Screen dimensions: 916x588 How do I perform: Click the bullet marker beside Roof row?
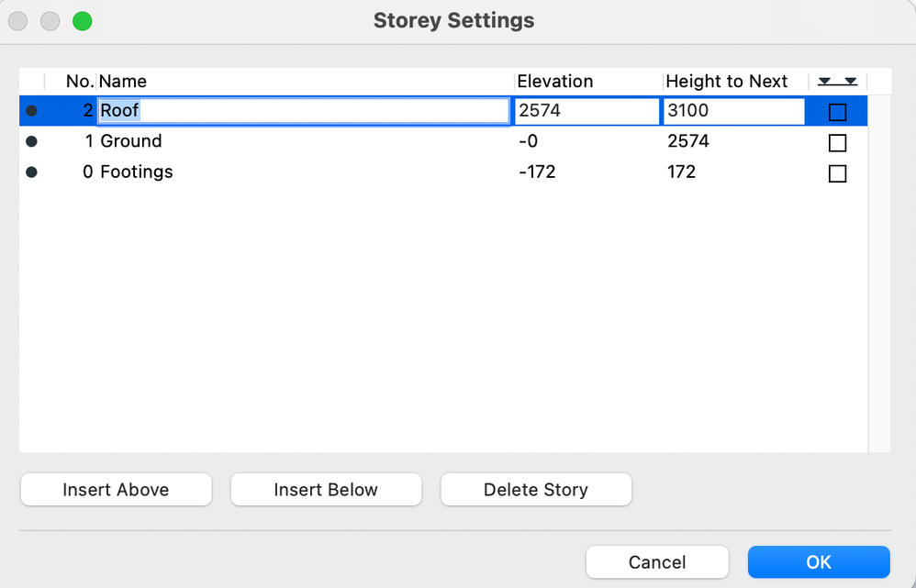point(32,111)
